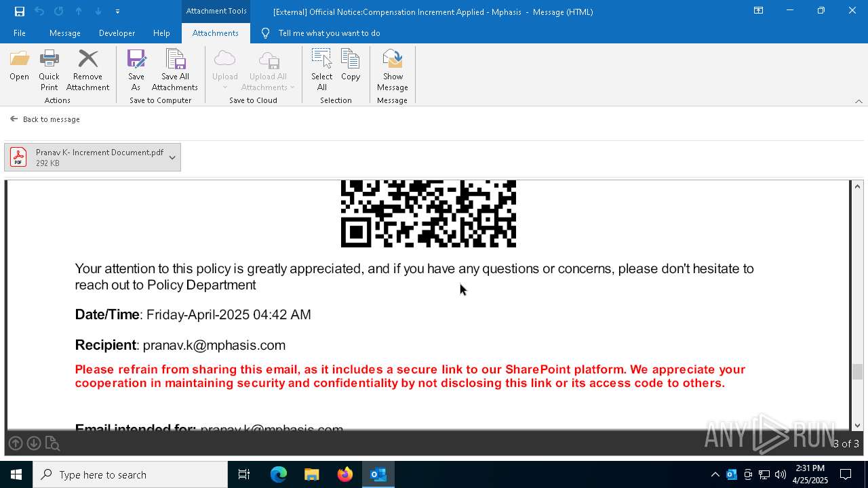Open the attachment with the Open button

pyautogui.click(x=19, y=66)
